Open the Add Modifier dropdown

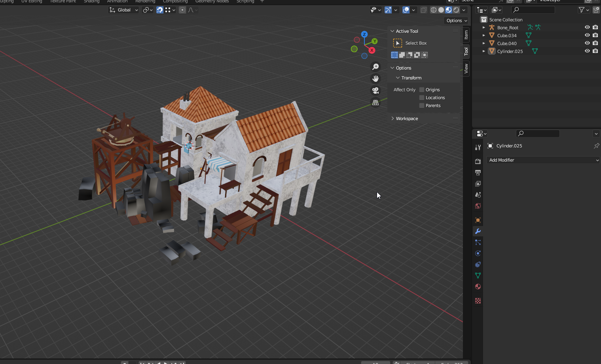(543, 160)
